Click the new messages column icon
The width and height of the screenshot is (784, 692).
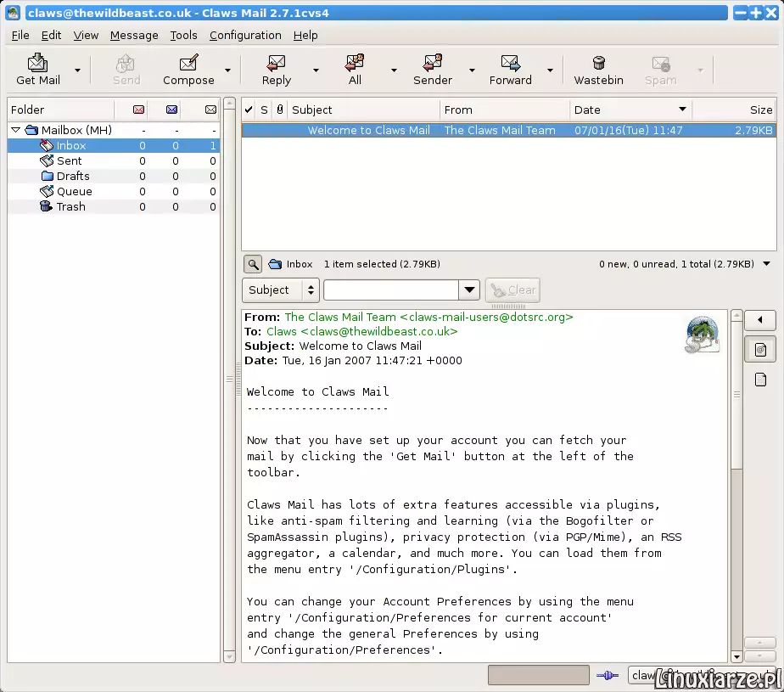click(138, 110)
